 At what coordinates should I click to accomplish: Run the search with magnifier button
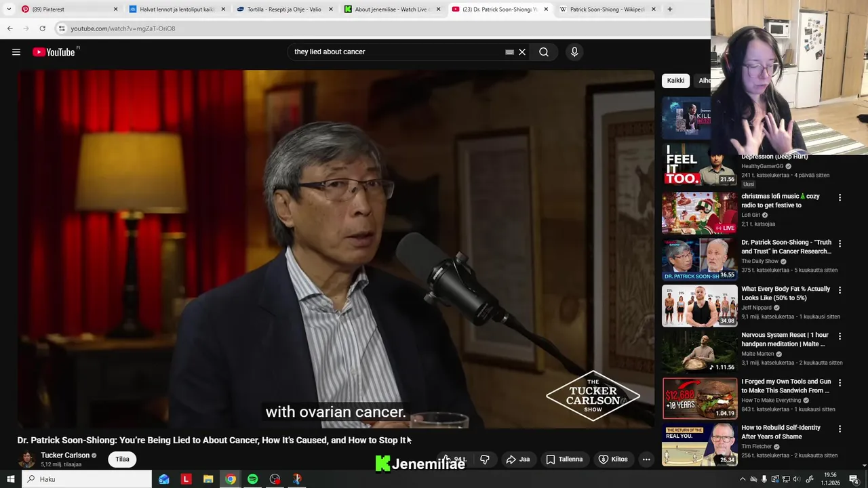click(x=544, y=52)
